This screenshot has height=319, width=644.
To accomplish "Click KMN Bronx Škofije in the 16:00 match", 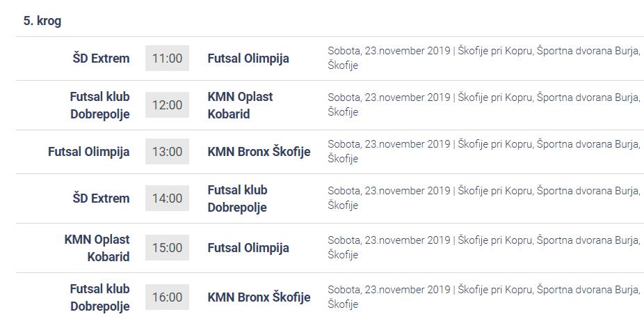I will (259, 297).
